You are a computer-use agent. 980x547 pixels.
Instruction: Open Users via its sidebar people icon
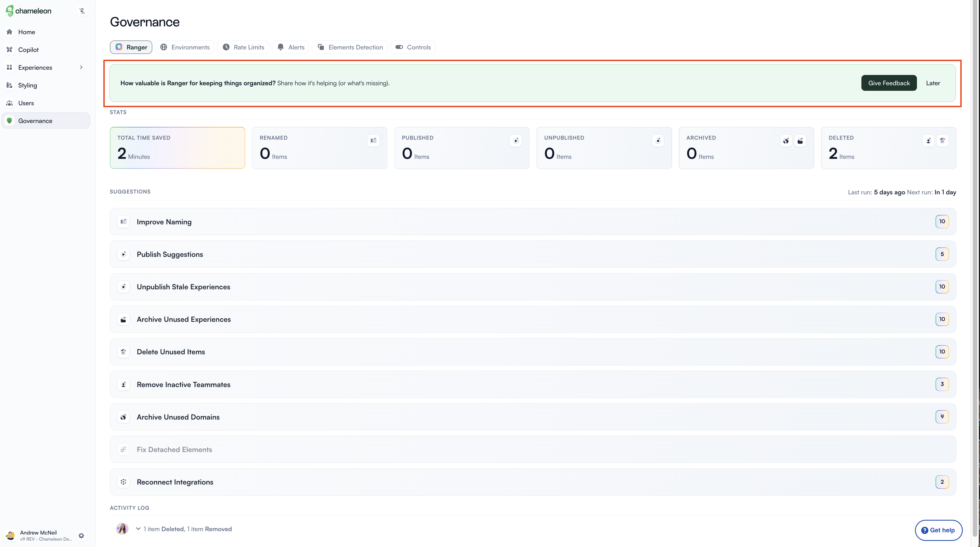[x=9, y=103]
